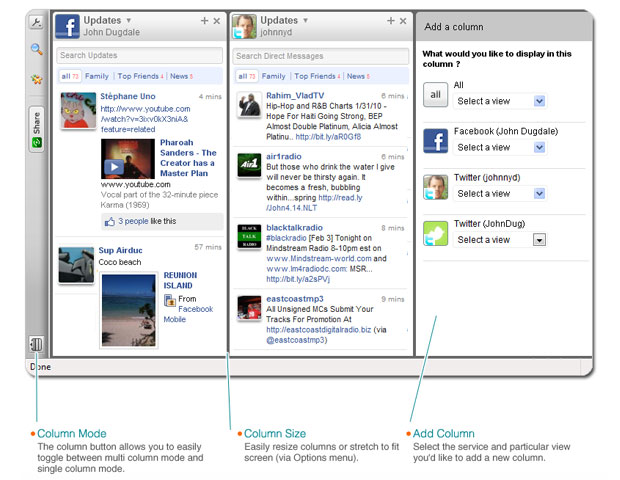Open blacktalkradio username link
Image resolution: width=620 pixels, height=480 pixels.
(x=294, y=227)
